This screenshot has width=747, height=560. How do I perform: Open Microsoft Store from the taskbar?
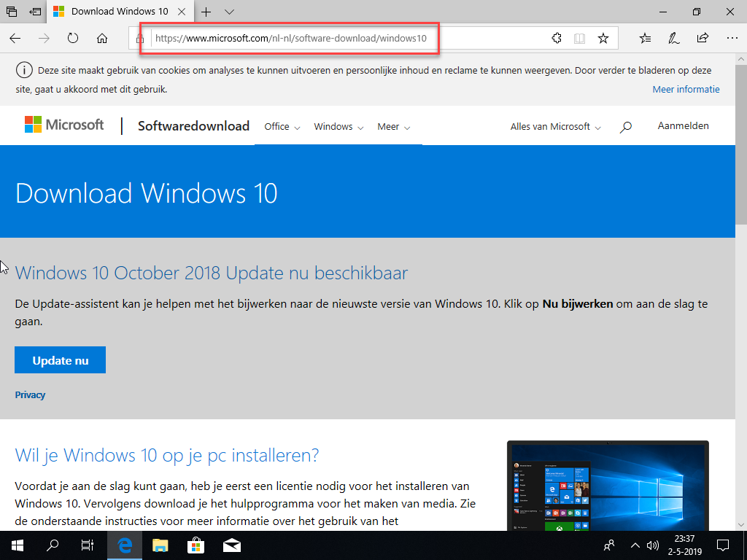pyautogui.click(x=196, y=545)
